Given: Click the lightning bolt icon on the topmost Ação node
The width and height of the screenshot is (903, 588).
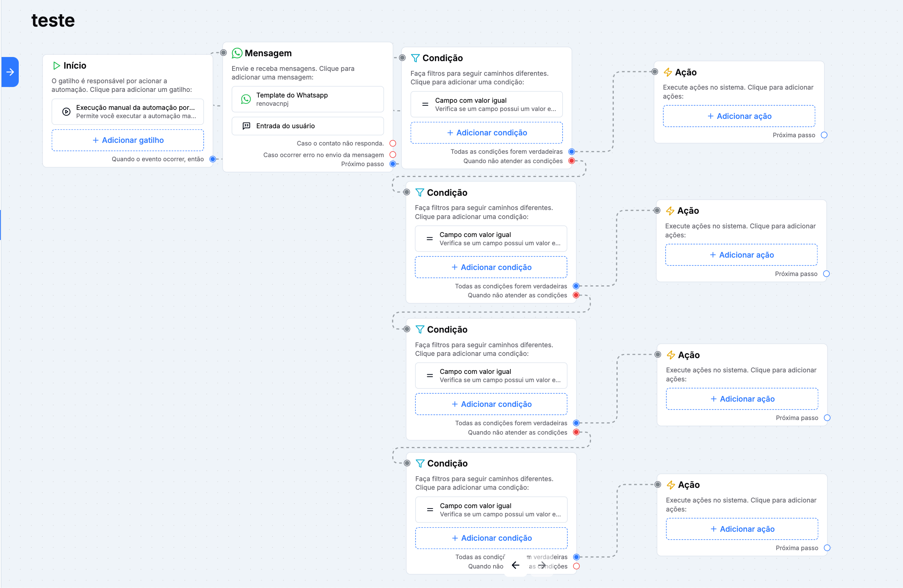Looking at the screenshot, I should coord(668,72).
